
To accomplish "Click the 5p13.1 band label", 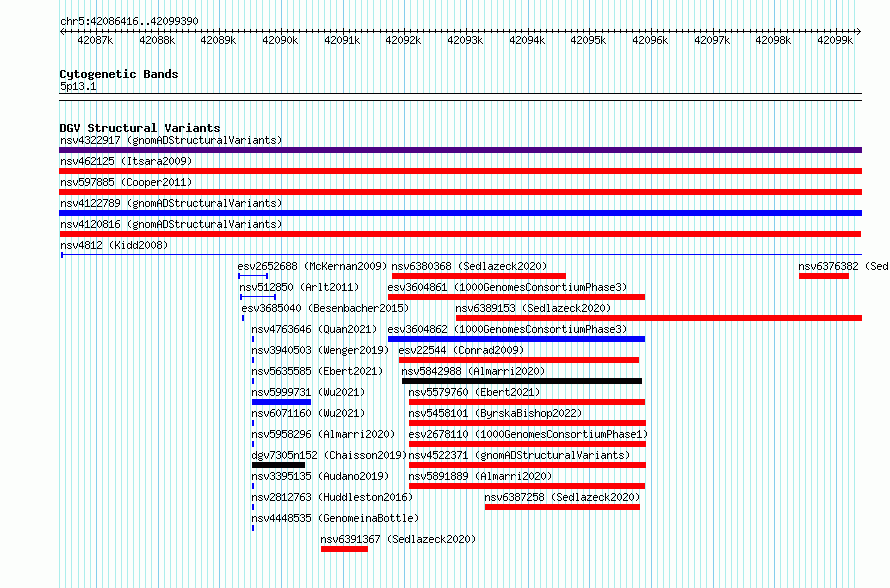I will click(78, 86).
